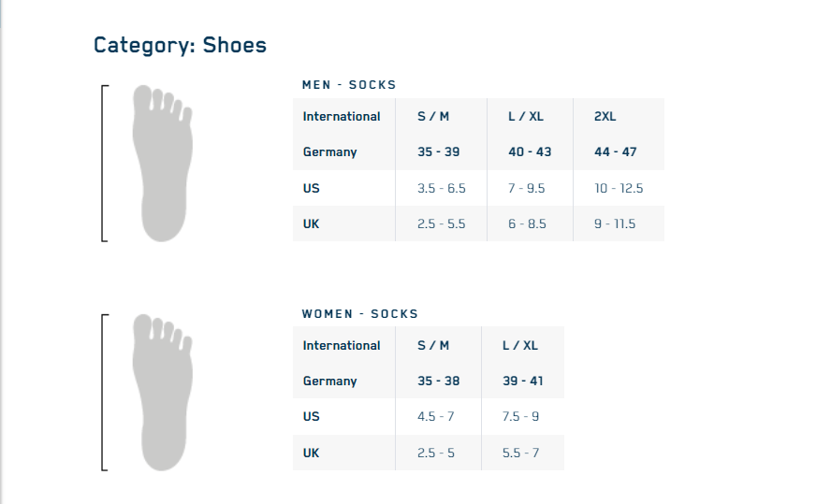Click the "UK" row label in men's table
This screenshot has width=831, height=504.
312,224
